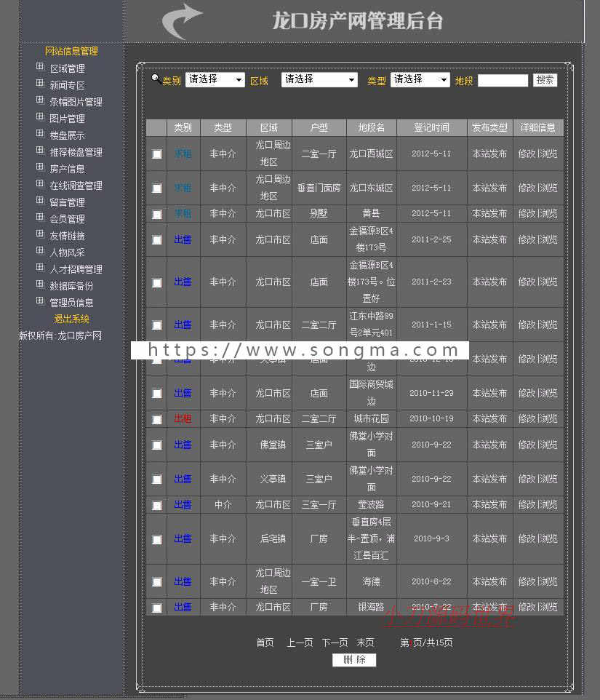Click the 搜索 button
Viewport: 600px width, 700px height.
click(545, 80)
